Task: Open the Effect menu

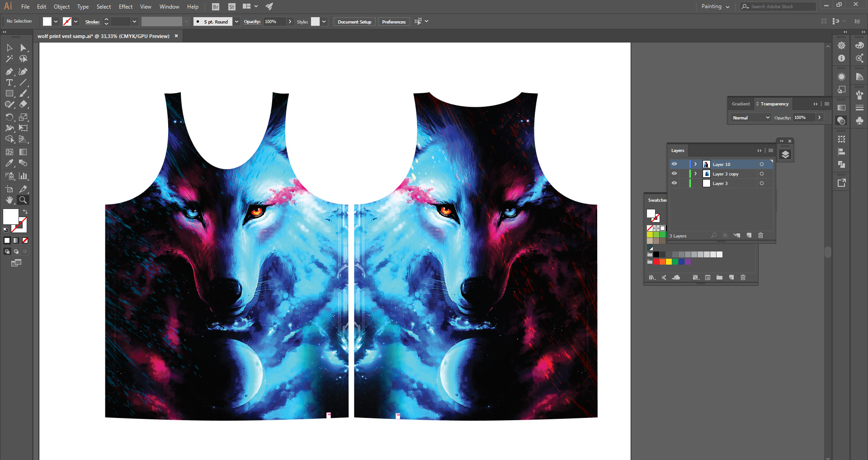Action: 126,7
